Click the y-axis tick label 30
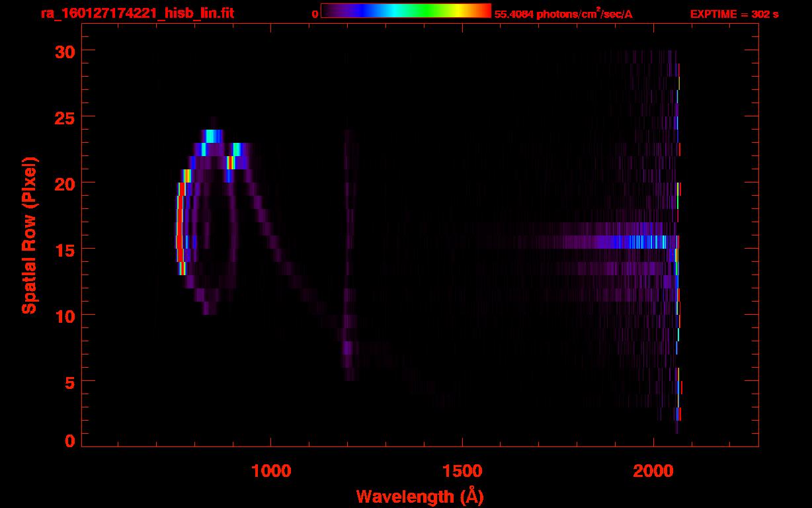The image size is (812, 508). click(x=63, y=51)
